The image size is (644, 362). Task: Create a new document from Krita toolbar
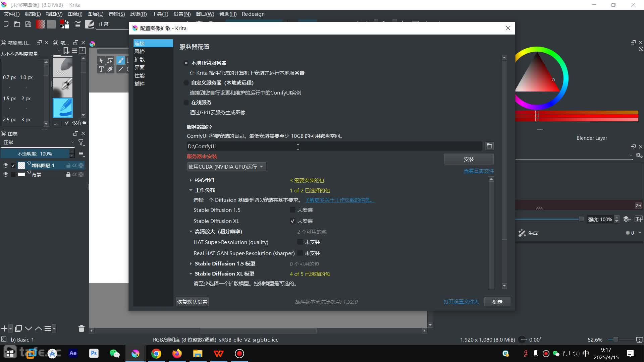coord(6,24)
